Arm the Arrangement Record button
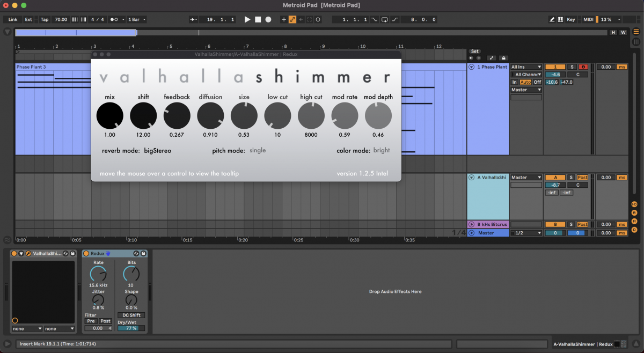The height and width of the screenshot is (353, 644). pos(268,19)
